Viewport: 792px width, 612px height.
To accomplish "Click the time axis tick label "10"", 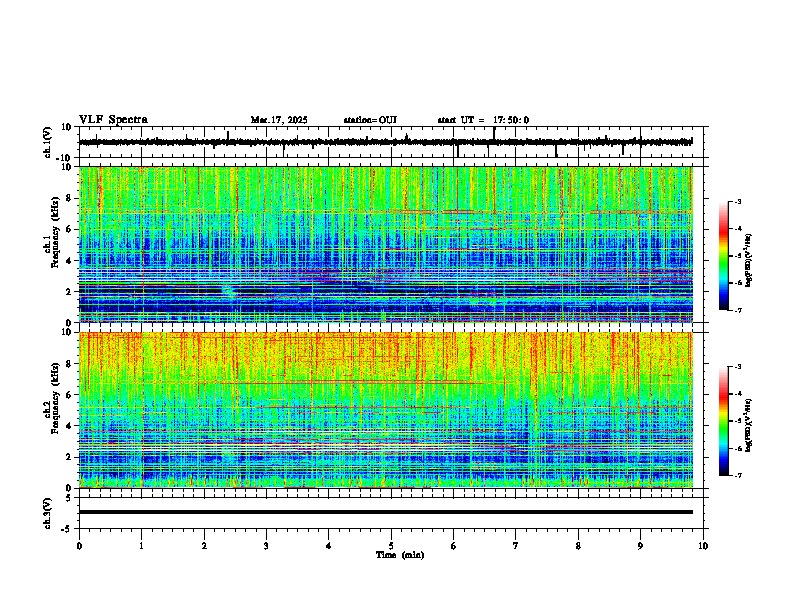I will 703,546.
